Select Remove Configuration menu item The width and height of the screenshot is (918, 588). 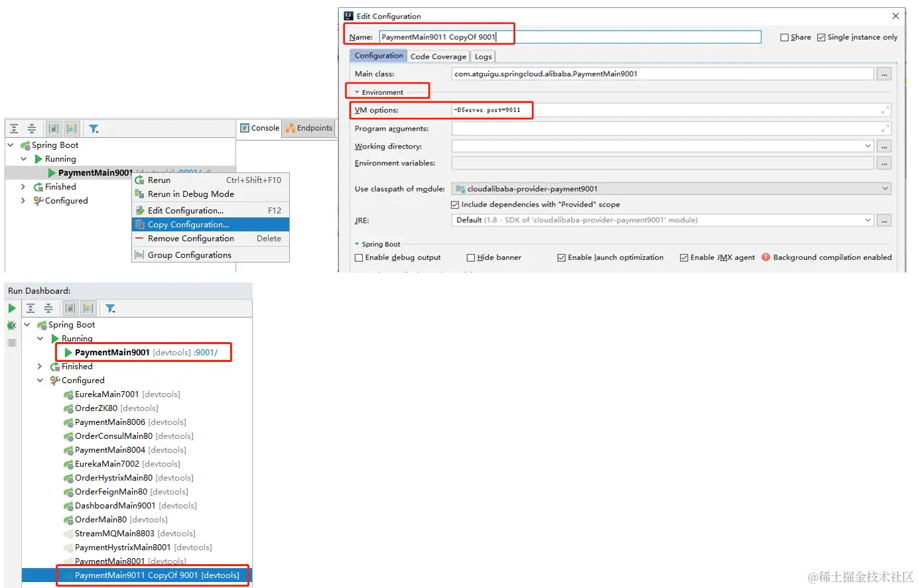tap(210, 239)
